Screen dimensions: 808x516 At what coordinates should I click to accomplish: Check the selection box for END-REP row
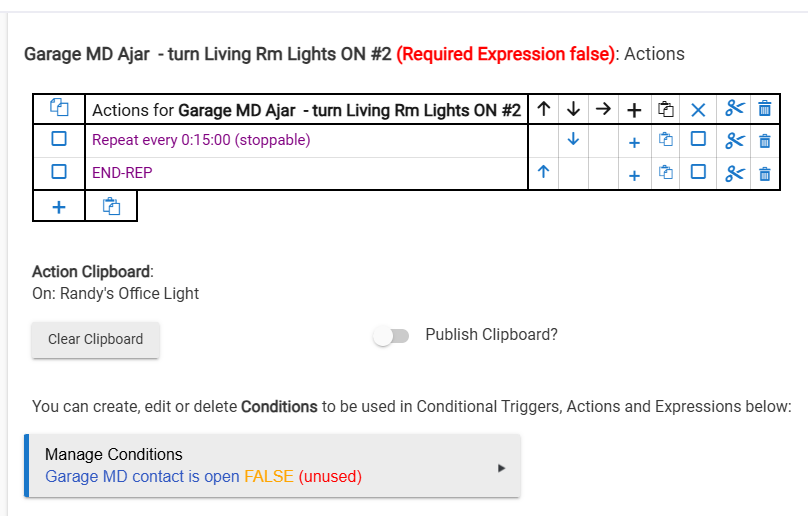[59, 172]
